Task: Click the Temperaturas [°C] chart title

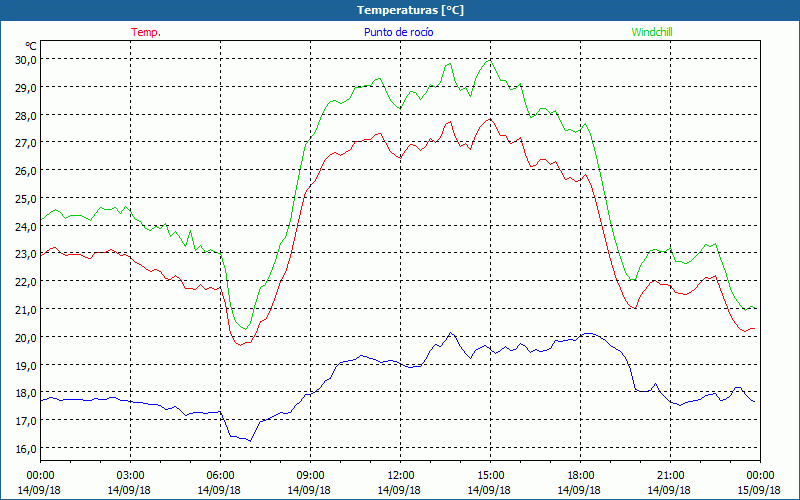Action: click(411, 10)
